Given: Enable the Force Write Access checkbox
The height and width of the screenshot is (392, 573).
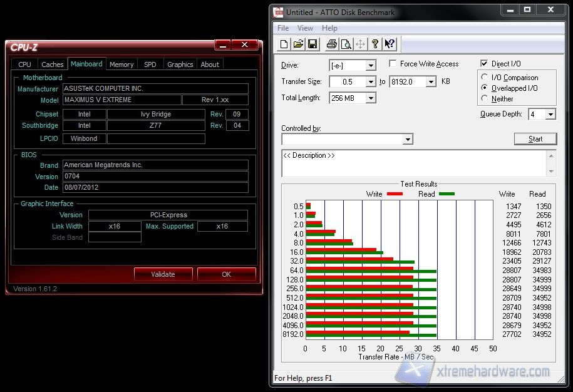Looking at the screenshot, I should point(393,64).
